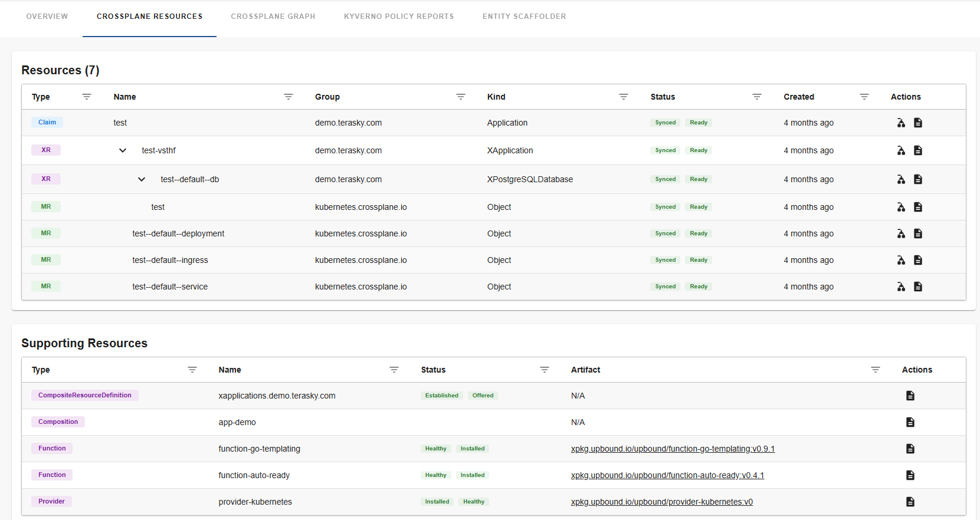View YAML for xapplications.demo.terasky.com definition
Image resolution: width=980 pixels, height=520 pixels.
point(910,396)
